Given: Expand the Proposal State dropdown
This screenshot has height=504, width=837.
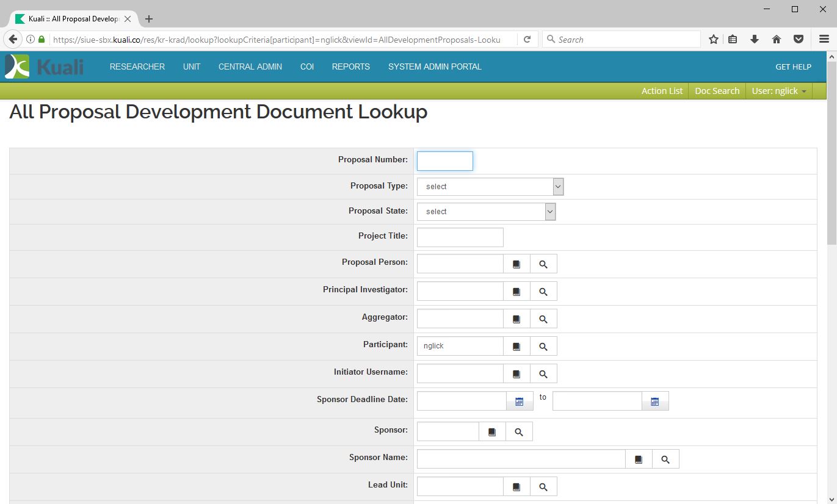Looking at the screenshot, I should (x=486, y=212).
